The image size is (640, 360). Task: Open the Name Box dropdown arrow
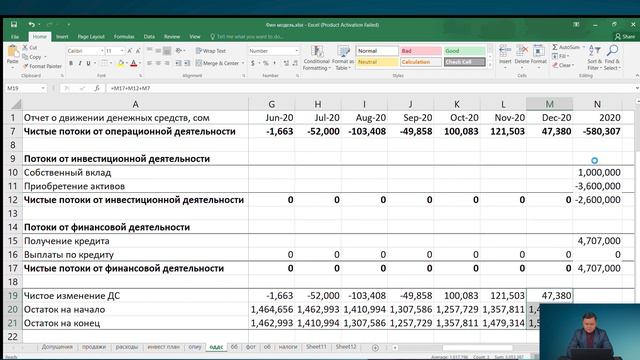tap(43, 88)
